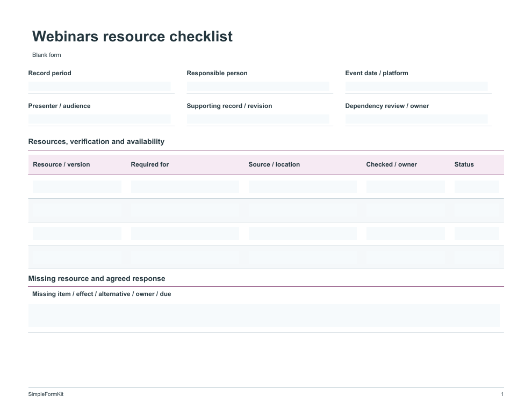The image size is (532, 411).
Task: Click the 'Webinars resource checklist' title
Action: [x=132, y=37]
